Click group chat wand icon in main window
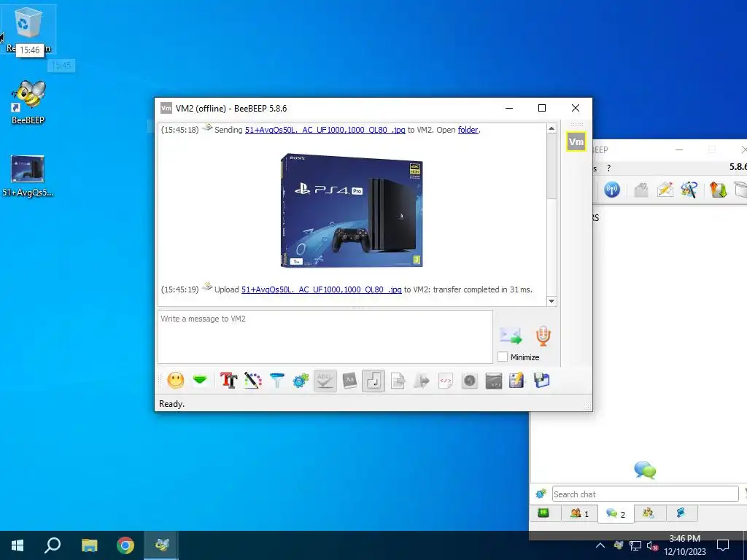This screenshot has height=560, width=747. tap(689, 190)
